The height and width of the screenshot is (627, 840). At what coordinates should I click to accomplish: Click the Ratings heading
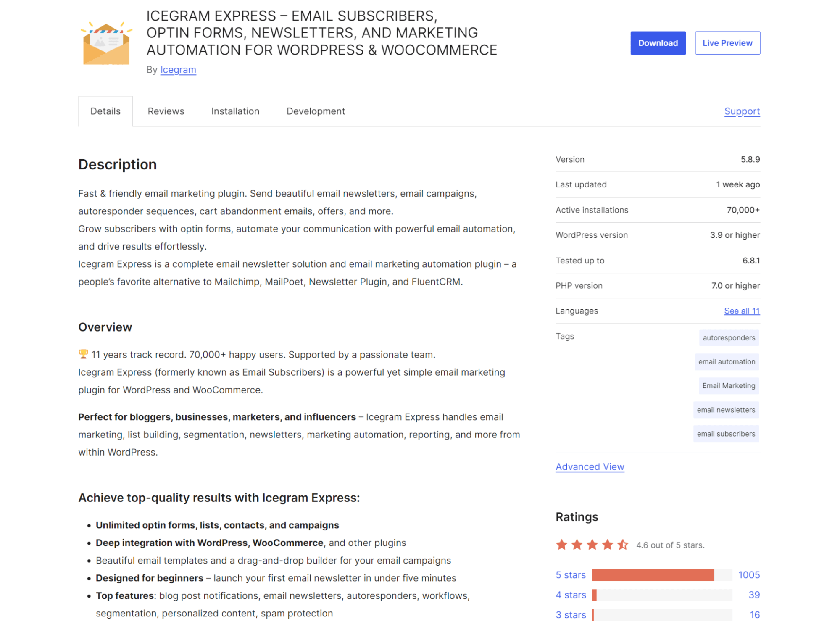[577, 517]
